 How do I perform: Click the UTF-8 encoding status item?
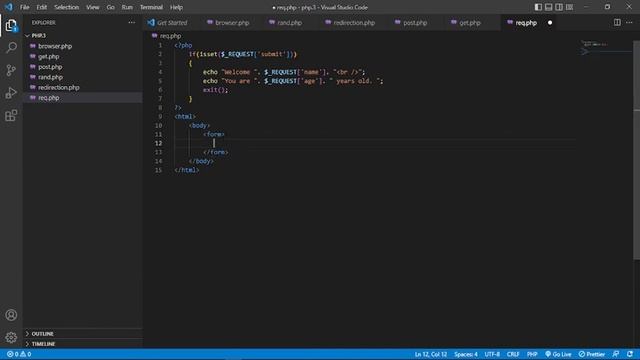(x=492, y=354)
